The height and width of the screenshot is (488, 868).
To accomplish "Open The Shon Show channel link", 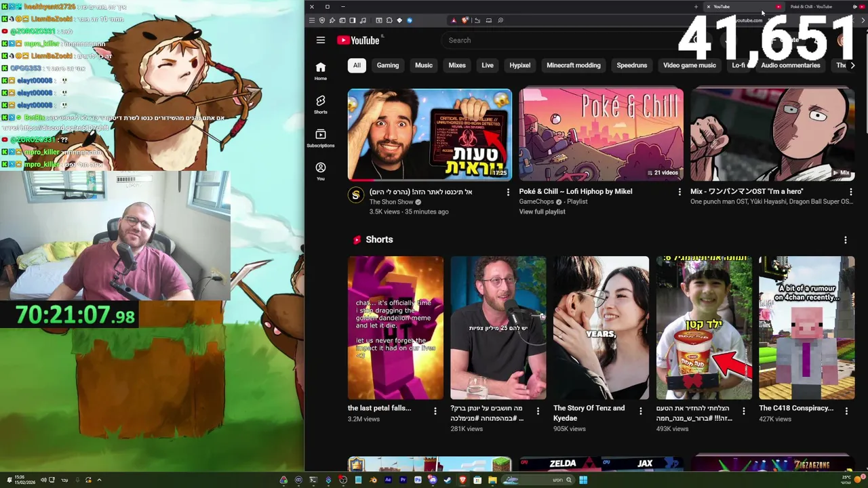I will click(391, 202).
